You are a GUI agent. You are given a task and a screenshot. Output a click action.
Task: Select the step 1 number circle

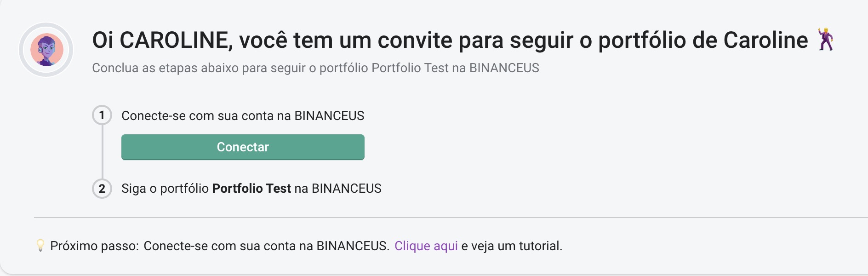[102, 115]
